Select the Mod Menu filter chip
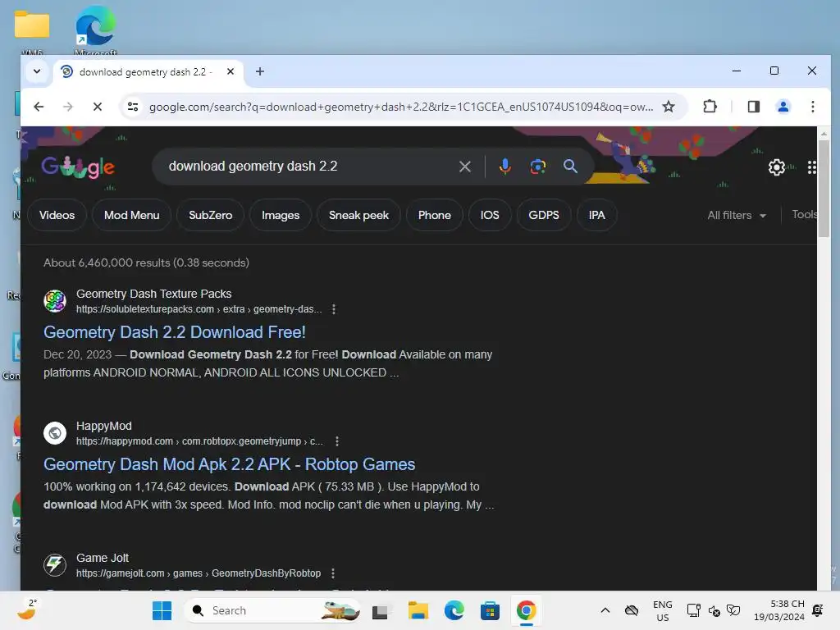The width and height of the screenshot is (840, 630). (x=132, y=216)
